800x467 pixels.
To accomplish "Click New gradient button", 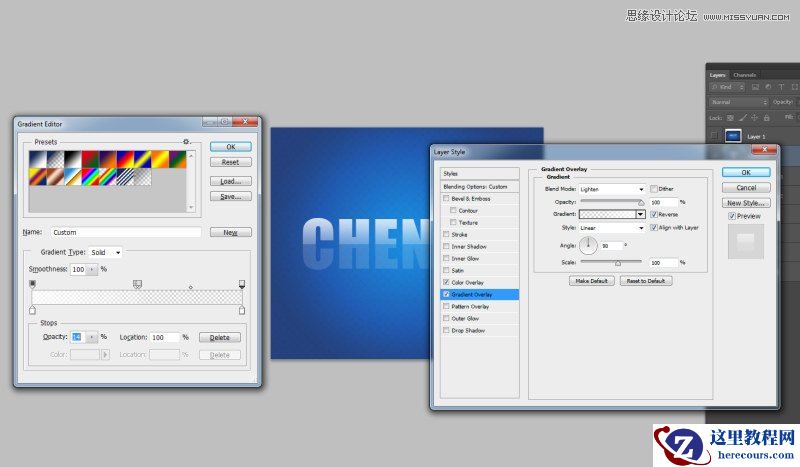I will 231,232.
